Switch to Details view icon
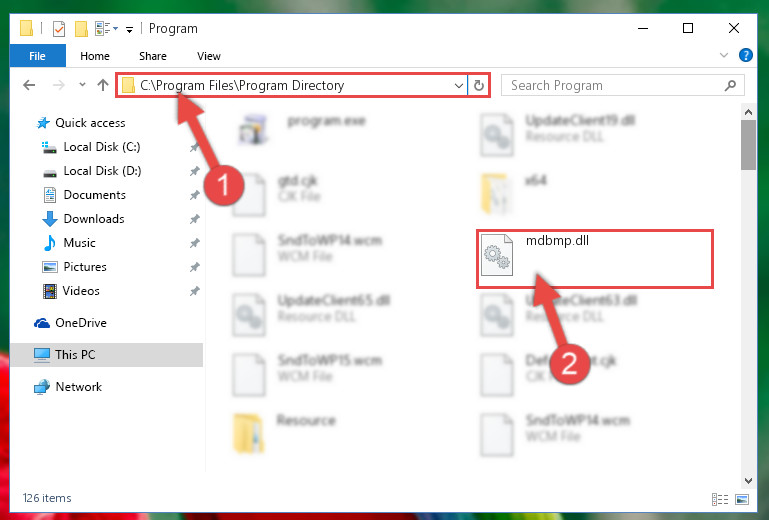 pos(720,499)
